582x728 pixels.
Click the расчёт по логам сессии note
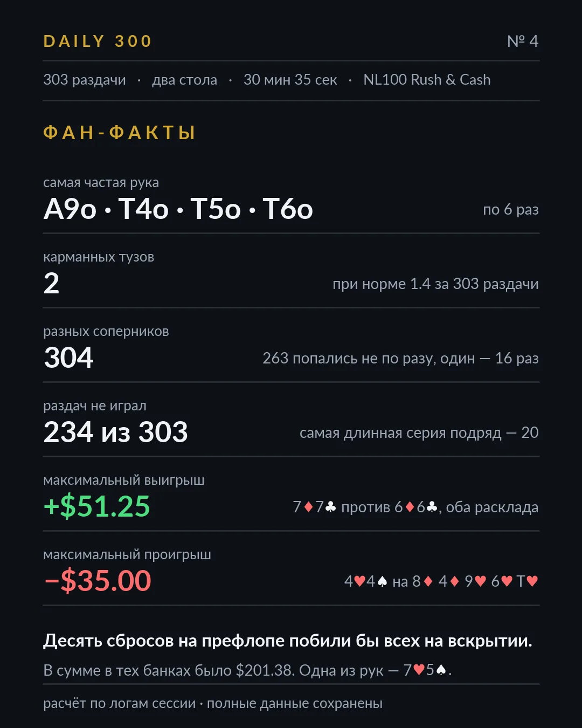click(120, 704)
